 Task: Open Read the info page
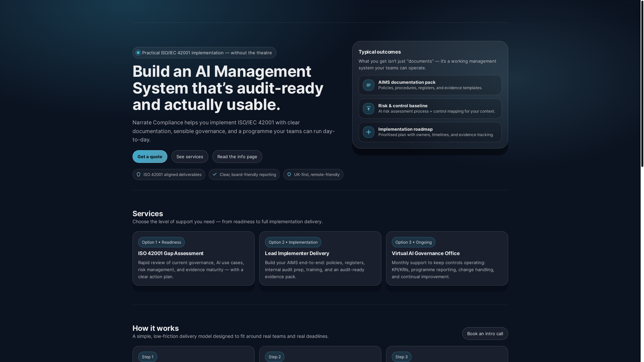(237, 157)
